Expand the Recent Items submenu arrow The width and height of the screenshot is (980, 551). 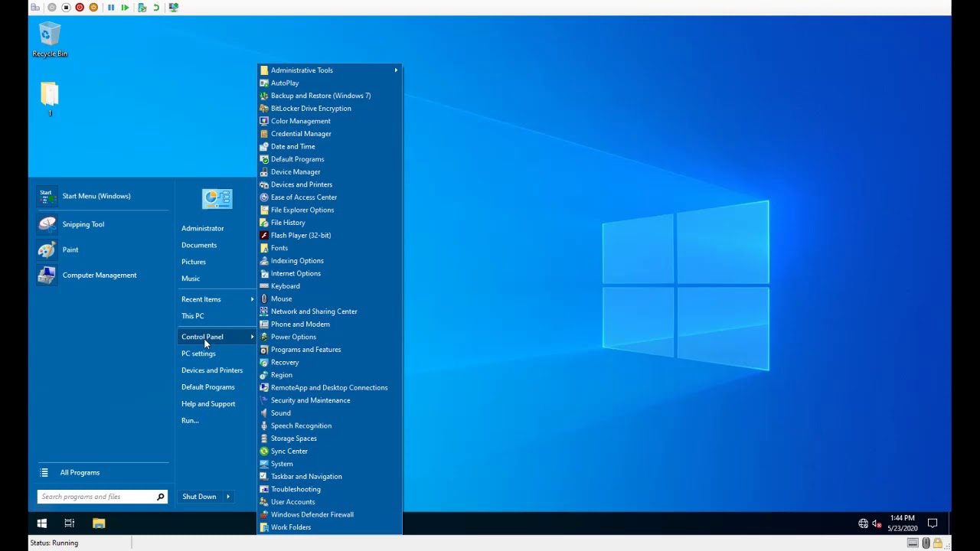(252, 299)
